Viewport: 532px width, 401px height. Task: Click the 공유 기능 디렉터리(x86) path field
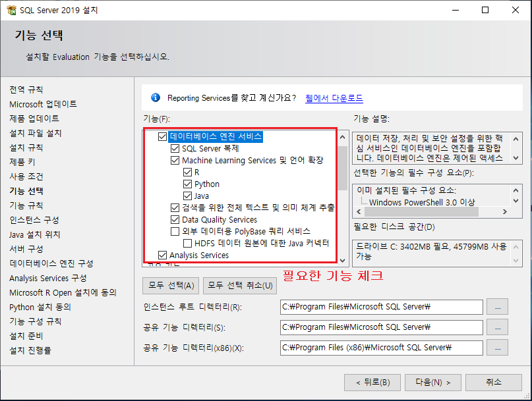(x=381, y=348)
